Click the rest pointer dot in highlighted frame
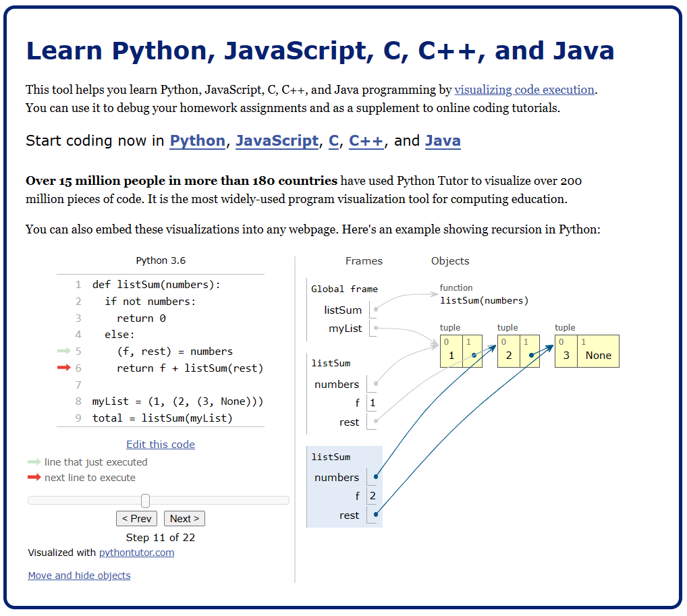This screenshot has height=616, width=687. point(375,514)
